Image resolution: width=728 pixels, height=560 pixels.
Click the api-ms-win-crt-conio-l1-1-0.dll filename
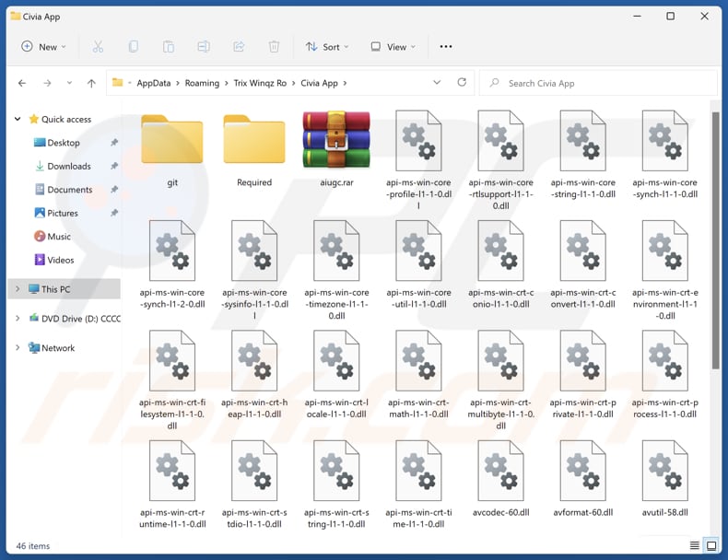point(500,298)
